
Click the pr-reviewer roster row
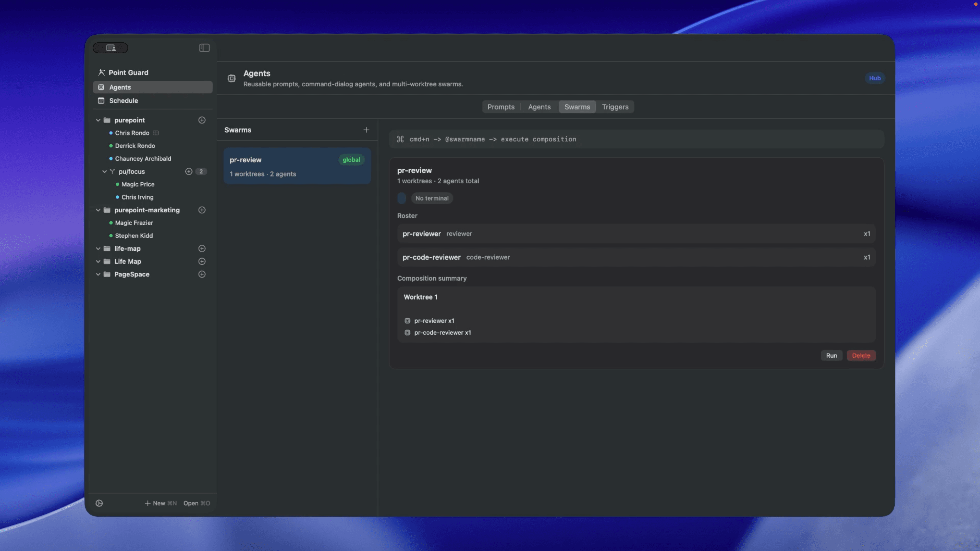pos(636,234)
